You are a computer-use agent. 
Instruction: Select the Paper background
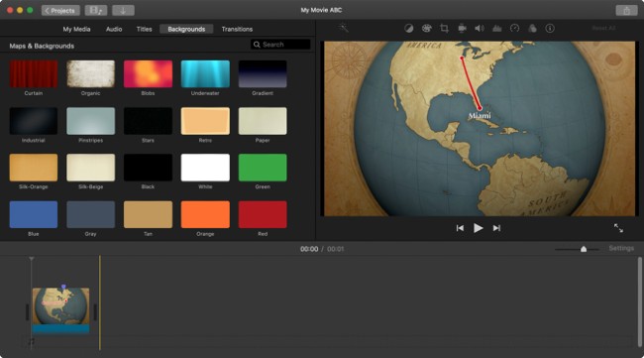[x=263, y=121]
